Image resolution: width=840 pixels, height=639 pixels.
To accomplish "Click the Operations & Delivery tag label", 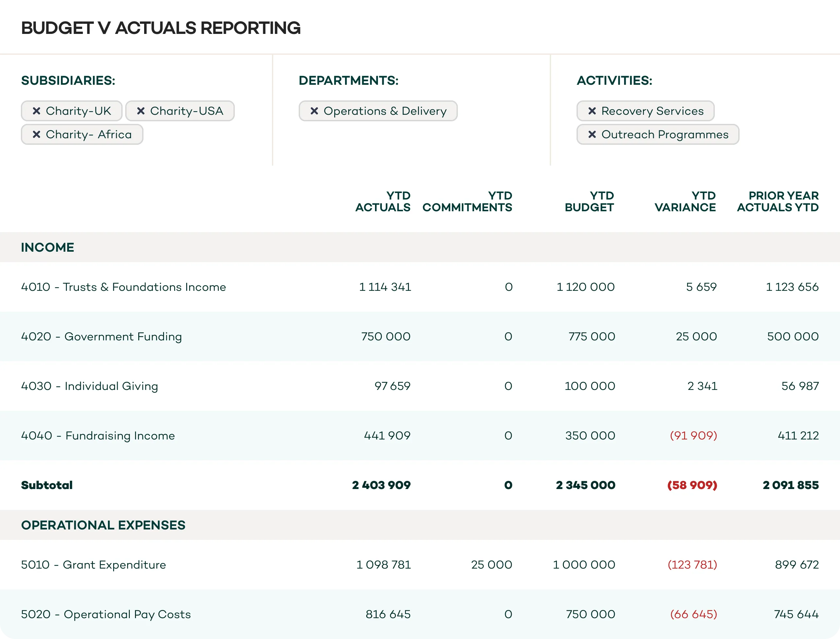I will coord(385,111).
